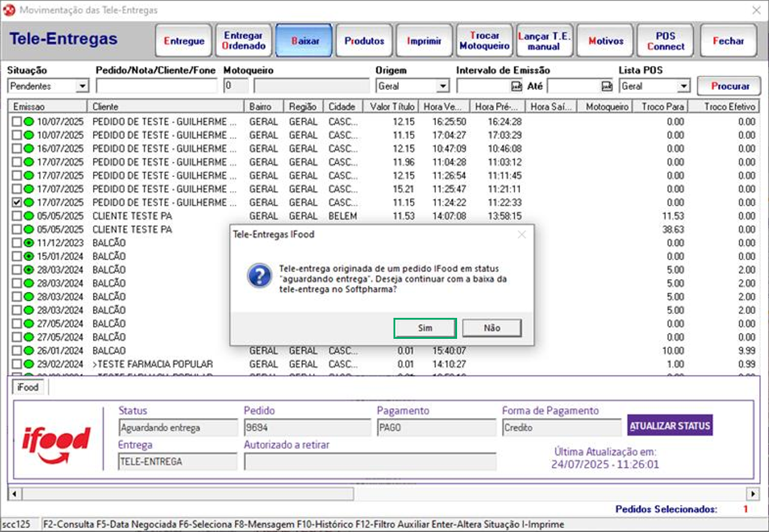Tick the 05/05/2025 order valued 11.53
This screenshot has height=532, width=769.
pyautogui.click(x=17, y=216)
